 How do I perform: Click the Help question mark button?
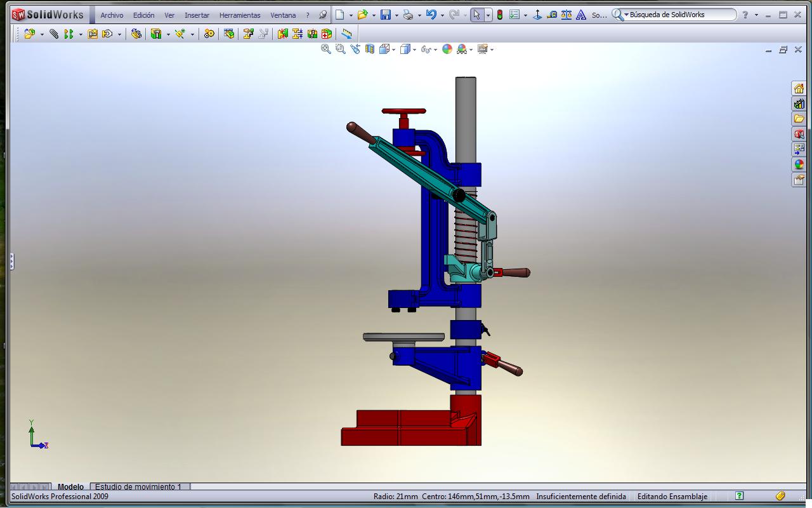click(745, 15)
